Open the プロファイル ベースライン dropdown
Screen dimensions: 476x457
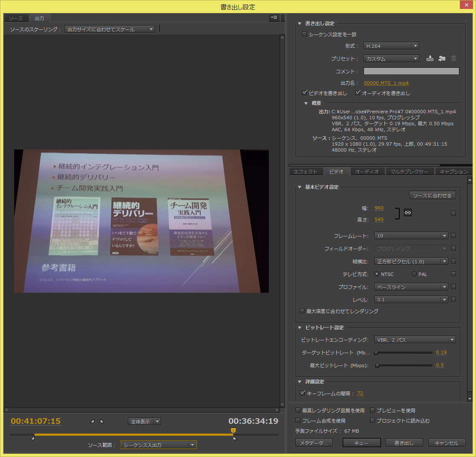[411, 287]
